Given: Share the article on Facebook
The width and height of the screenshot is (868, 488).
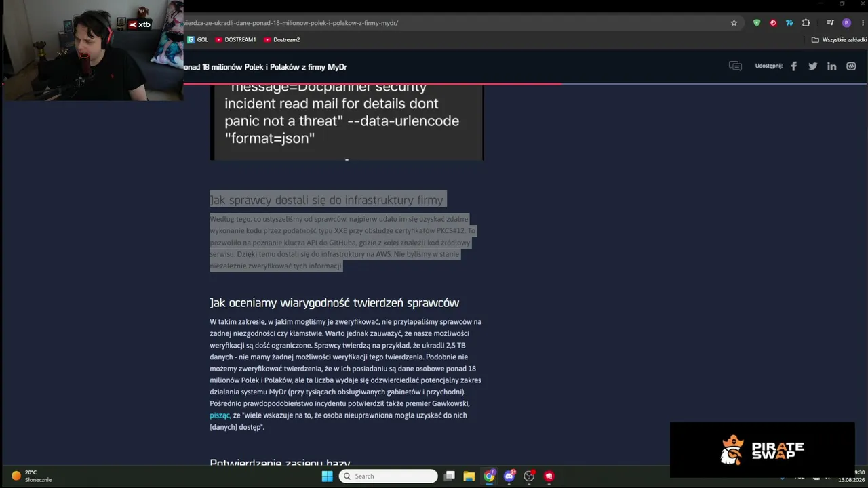Looking at the screenshot, I should [x=793, y=66].
